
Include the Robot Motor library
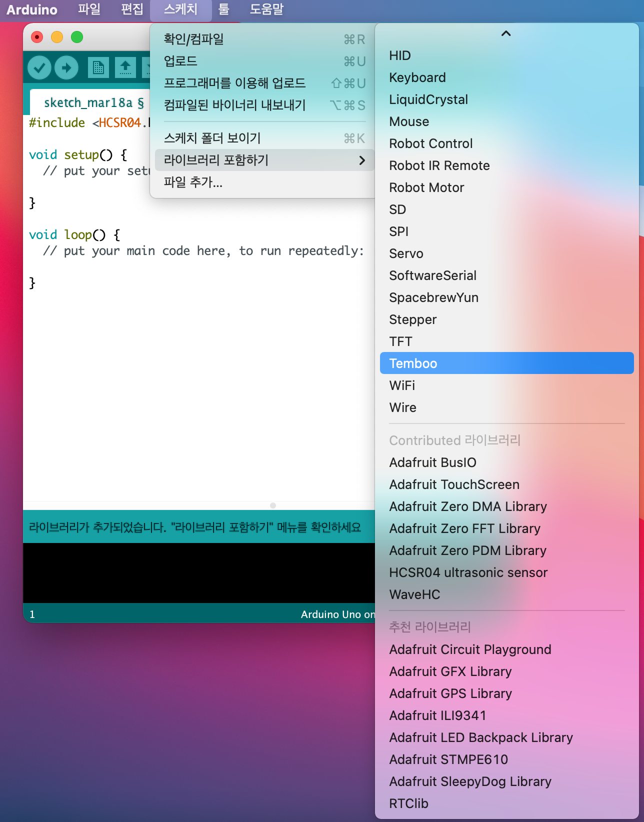click(507, 187)
